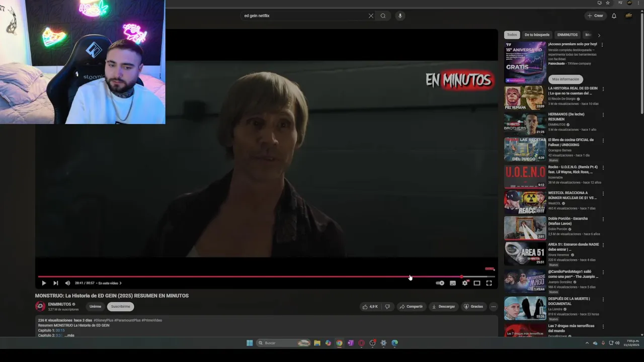Open Settings gear in taskbar
This screenshot has width=644, height=362.
383,343
